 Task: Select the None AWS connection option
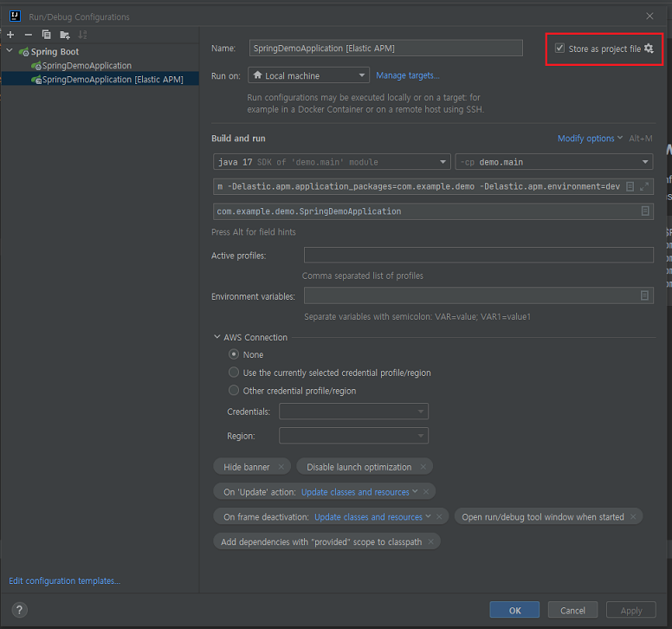[234, 354]
